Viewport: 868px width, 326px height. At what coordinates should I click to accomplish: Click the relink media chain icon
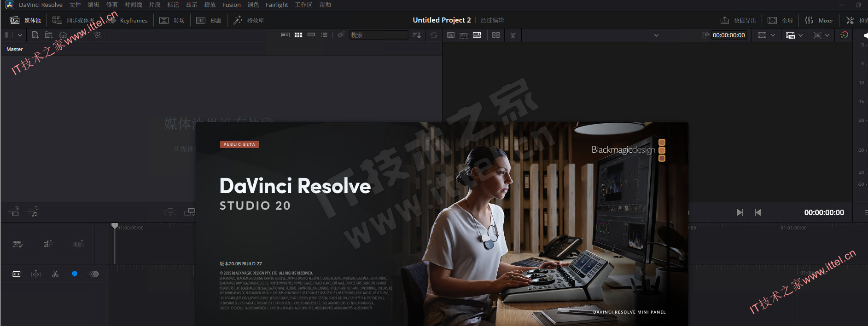(x=98, y=35)
